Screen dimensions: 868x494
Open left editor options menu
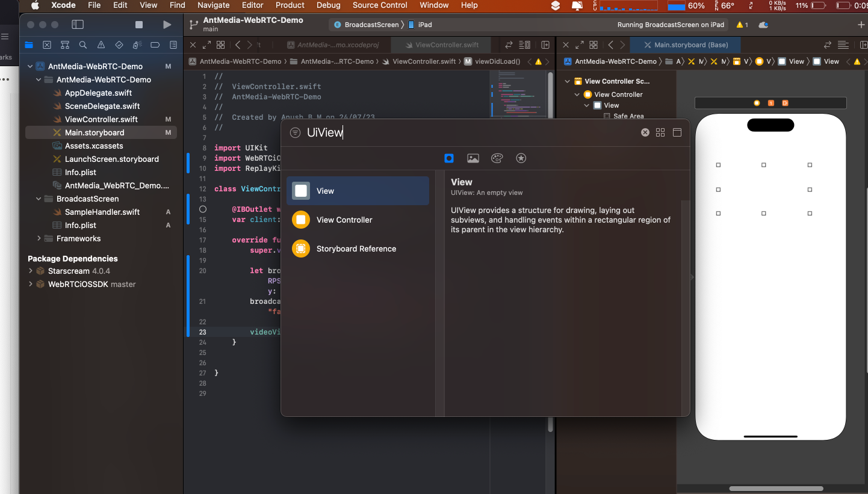tap(525, 45)
